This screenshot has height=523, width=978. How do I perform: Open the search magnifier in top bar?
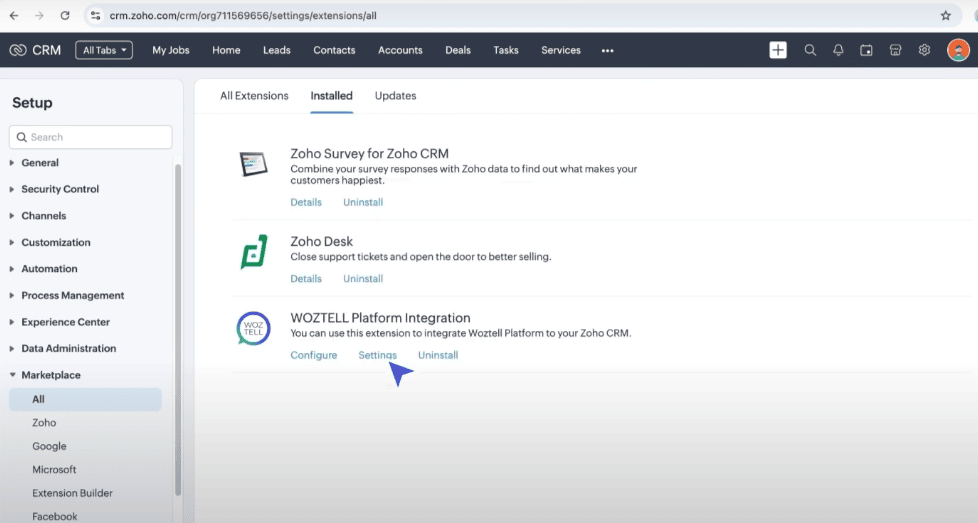click(x=810, y=50)
